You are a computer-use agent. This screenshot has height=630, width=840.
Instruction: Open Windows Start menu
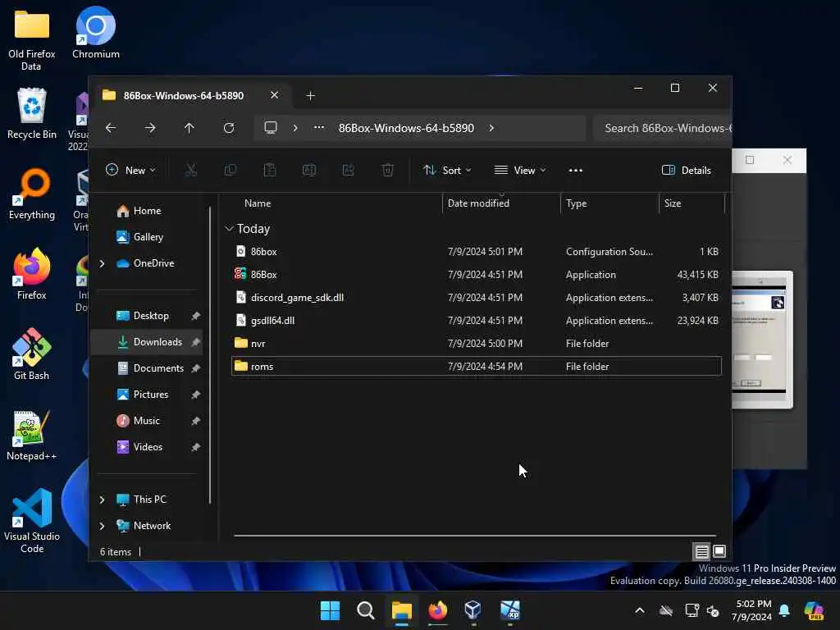pyautogui.click(x=330, y=610)
